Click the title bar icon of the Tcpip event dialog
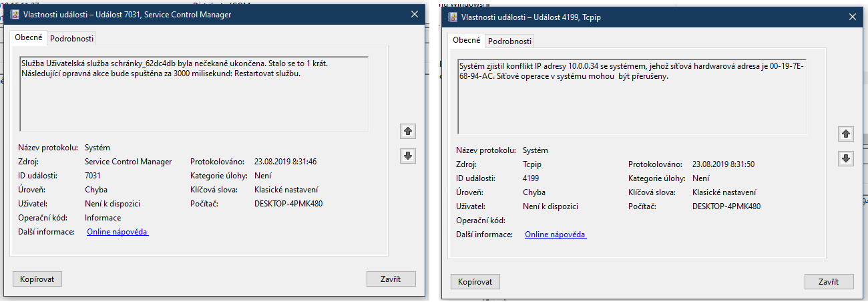Screen dimensions: 868x302 453,17
